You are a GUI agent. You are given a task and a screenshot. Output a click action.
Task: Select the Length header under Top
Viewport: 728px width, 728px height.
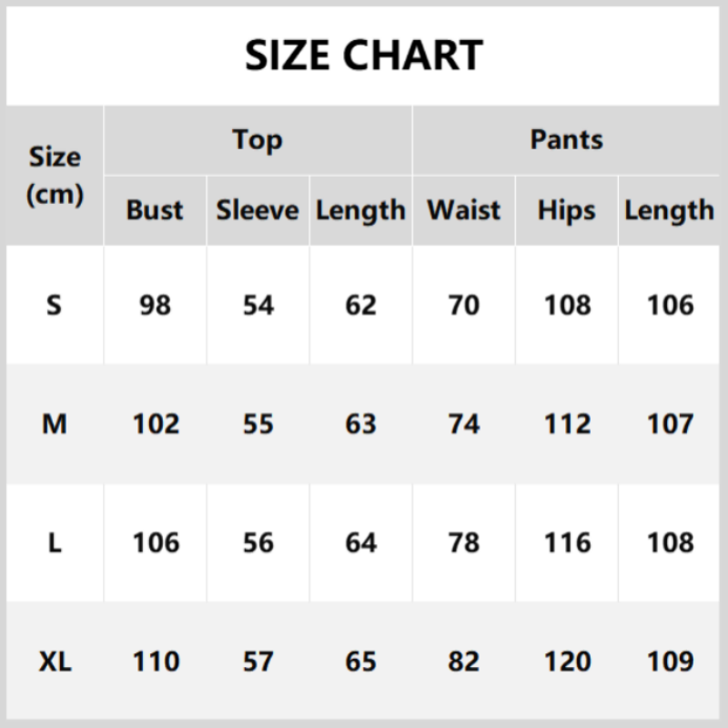coord(360,210)
